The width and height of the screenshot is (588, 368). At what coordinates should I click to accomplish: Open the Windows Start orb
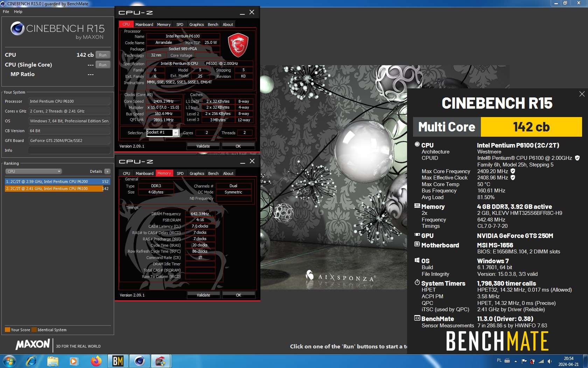pyautogui.click(x=9, y=361)
